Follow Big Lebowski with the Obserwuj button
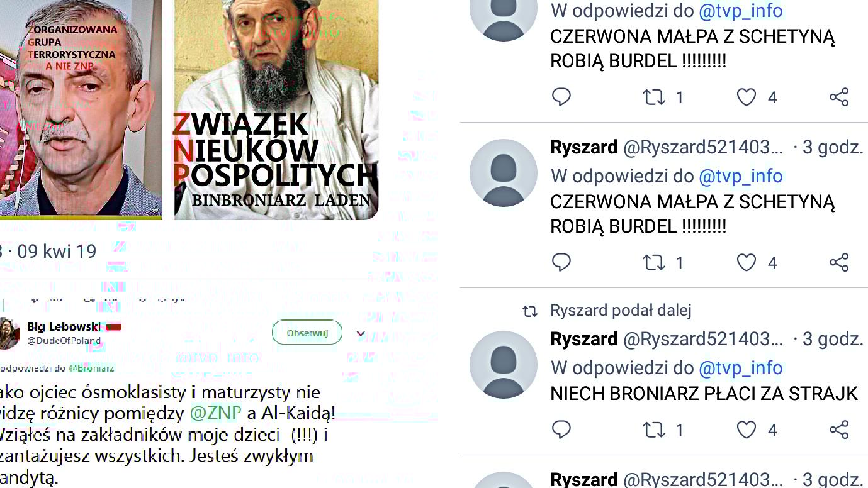This screenshot has width=868, height=488. pos(307,333)
